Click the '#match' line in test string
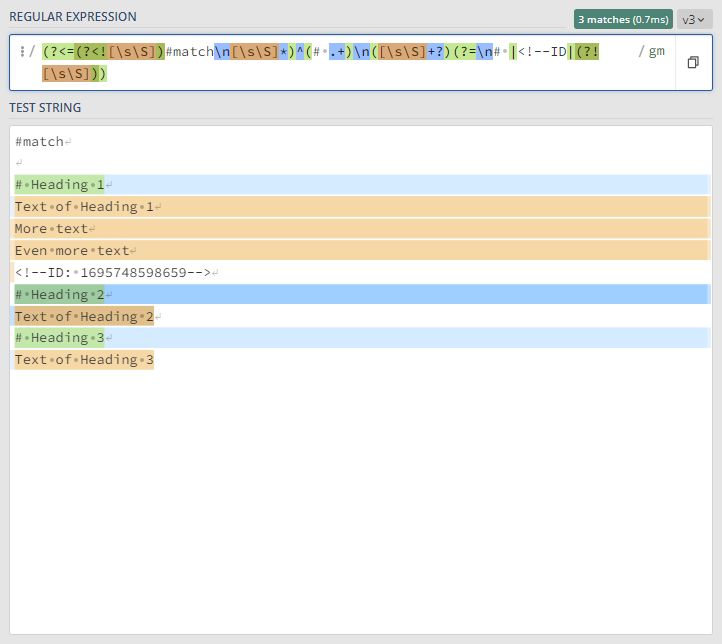722x644 pixels. 39,141
